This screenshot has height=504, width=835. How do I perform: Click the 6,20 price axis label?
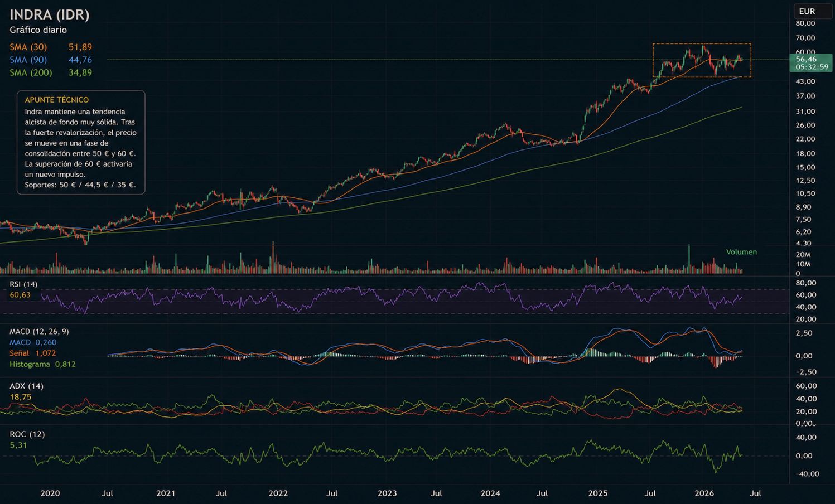[x=803, y=232]
